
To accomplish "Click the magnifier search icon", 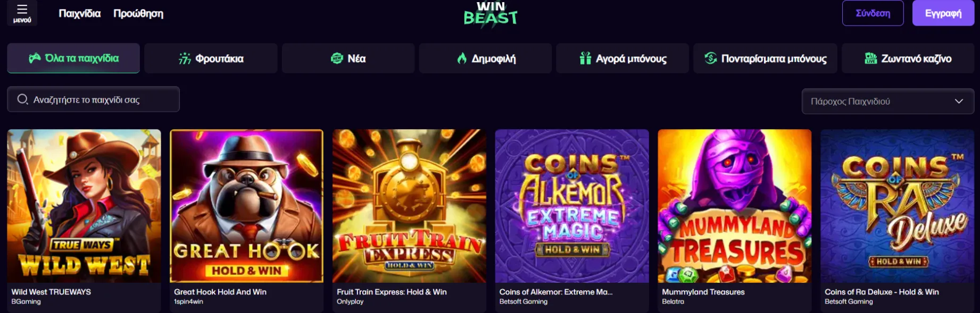I will [x=22, y=99].
